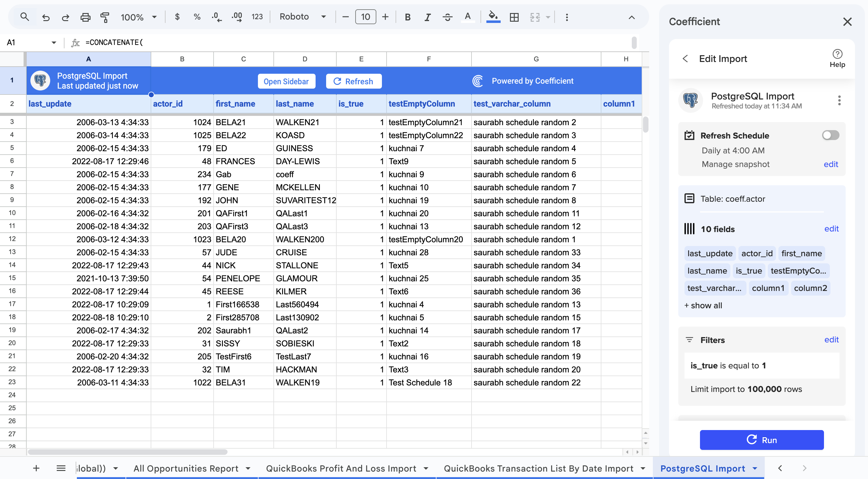Undo the last action
Viewport: 868px width, 479px height.
(x=46, y=17)
